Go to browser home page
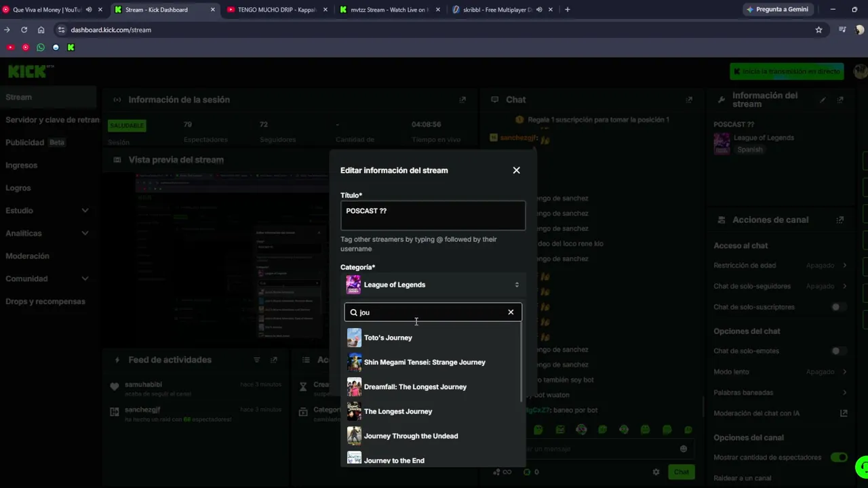The image size is (868, 488). point(41,30)
